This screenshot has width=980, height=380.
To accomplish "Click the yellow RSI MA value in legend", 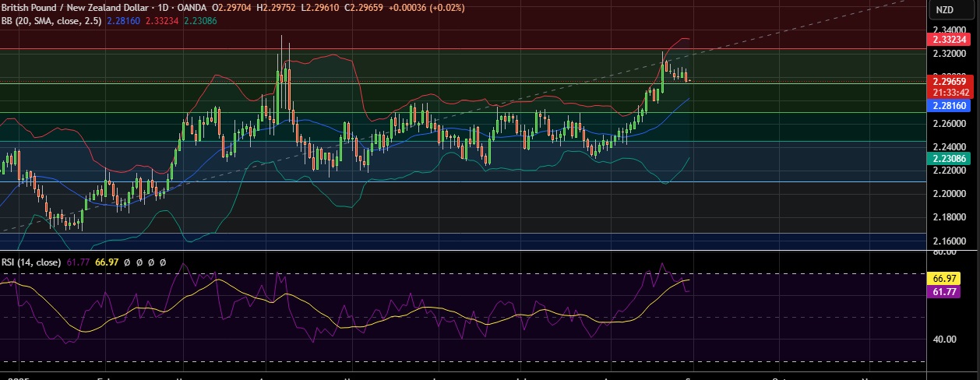I will coord(106,262).
